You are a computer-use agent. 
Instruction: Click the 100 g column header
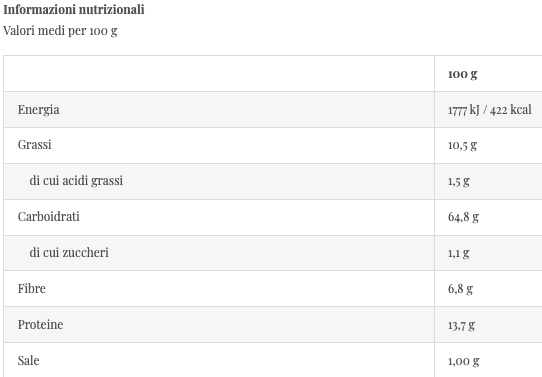[x=462, y=74]
